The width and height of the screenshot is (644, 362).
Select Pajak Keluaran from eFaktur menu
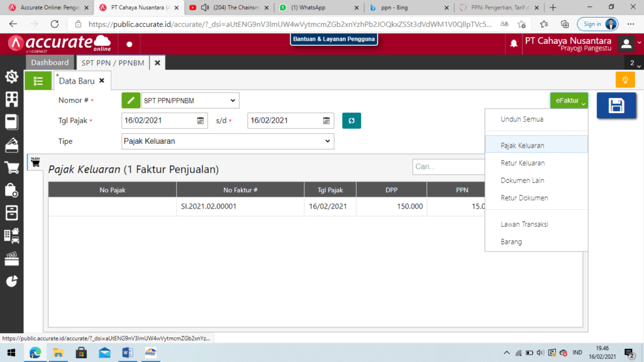tap(523, 145)
